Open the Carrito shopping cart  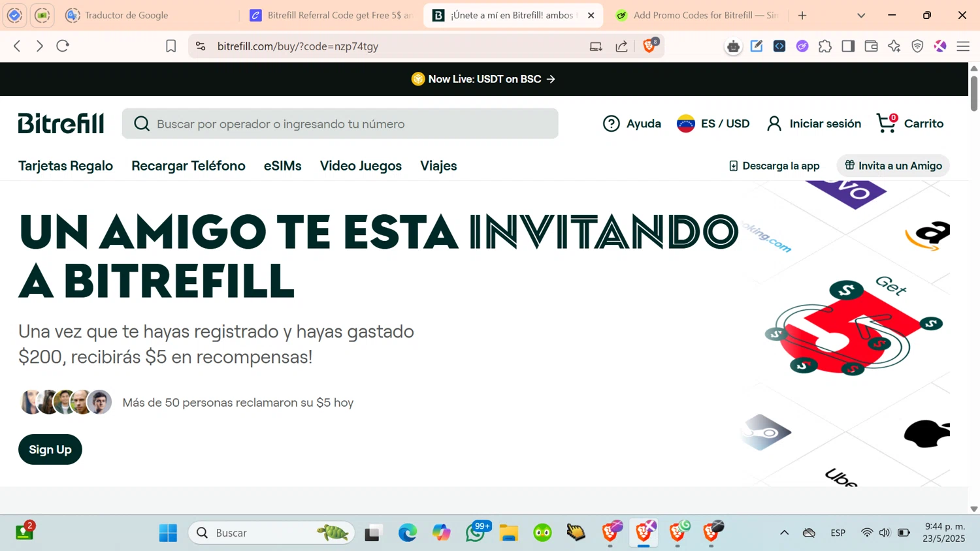coord(909,123)
